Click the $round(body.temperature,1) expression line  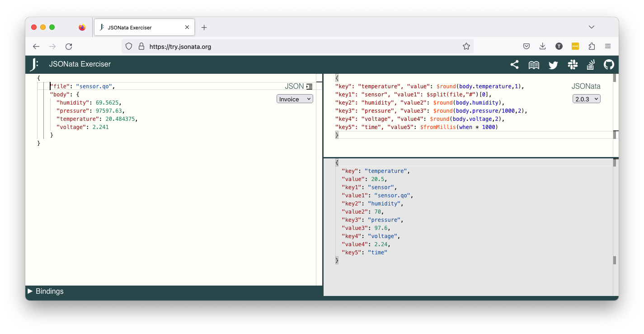pyautogui.click(x=430, y=86)
